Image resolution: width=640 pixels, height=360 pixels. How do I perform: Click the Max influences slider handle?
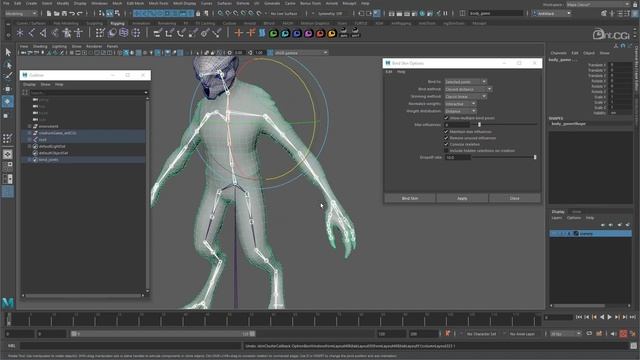pyautogui.click(x=479, y=124)
